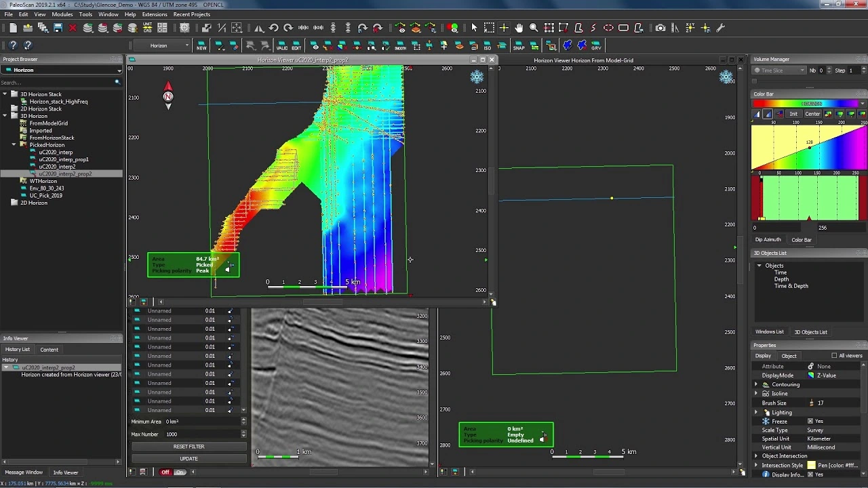Open the color bar palette dropdown

click(x=862, y=104)
